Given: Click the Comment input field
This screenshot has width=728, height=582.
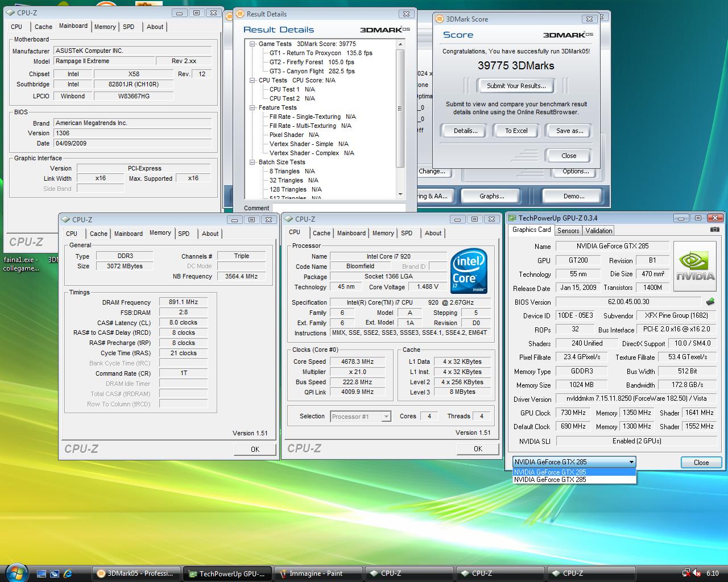Looking at the screenshot, I should coord(338,208).
